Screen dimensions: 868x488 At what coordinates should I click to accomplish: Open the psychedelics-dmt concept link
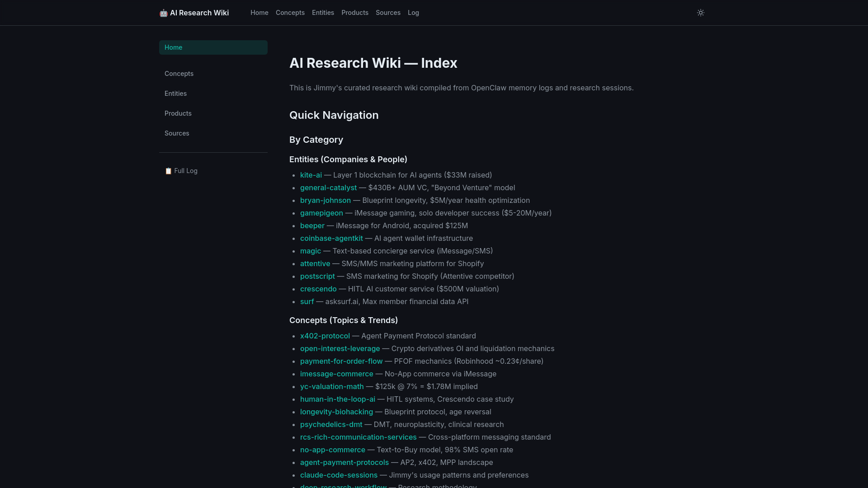click(331, 424)
